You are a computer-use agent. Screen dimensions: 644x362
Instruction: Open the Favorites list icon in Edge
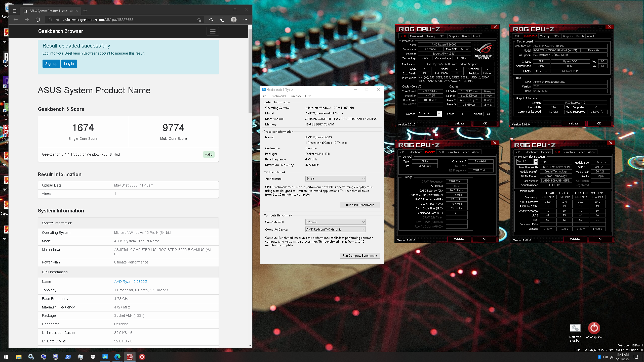pyautogui.click(x=211, y=20)
